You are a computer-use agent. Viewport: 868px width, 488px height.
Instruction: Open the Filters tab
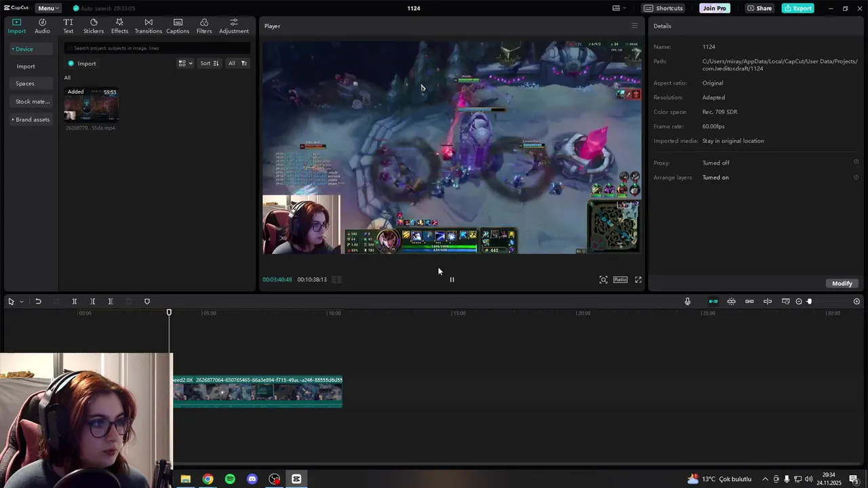204,26
